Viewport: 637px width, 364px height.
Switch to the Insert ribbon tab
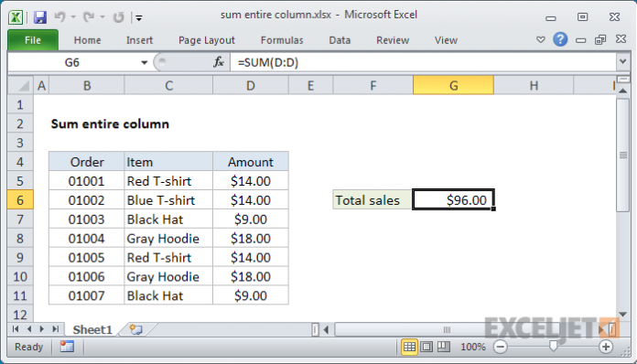(139, 40)
